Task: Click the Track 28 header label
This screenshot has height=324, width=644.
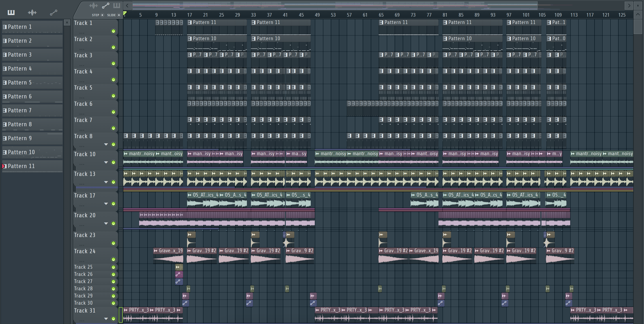Action: [83, 288]
